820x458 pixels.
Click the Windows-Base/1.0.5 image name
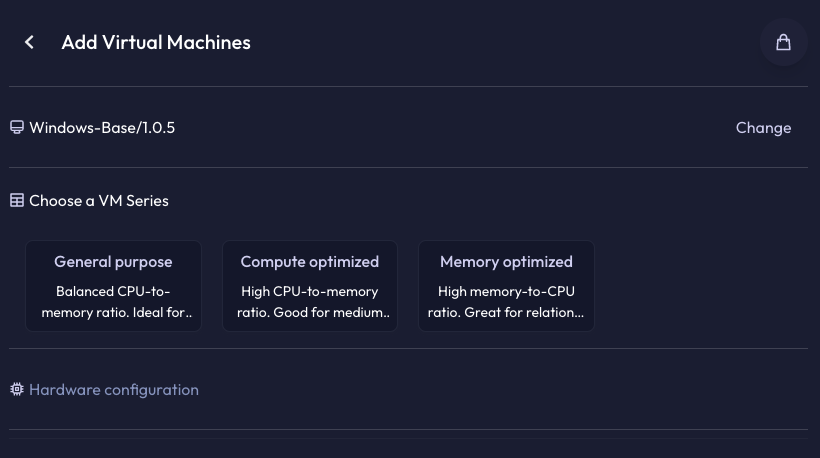[102, 128]
